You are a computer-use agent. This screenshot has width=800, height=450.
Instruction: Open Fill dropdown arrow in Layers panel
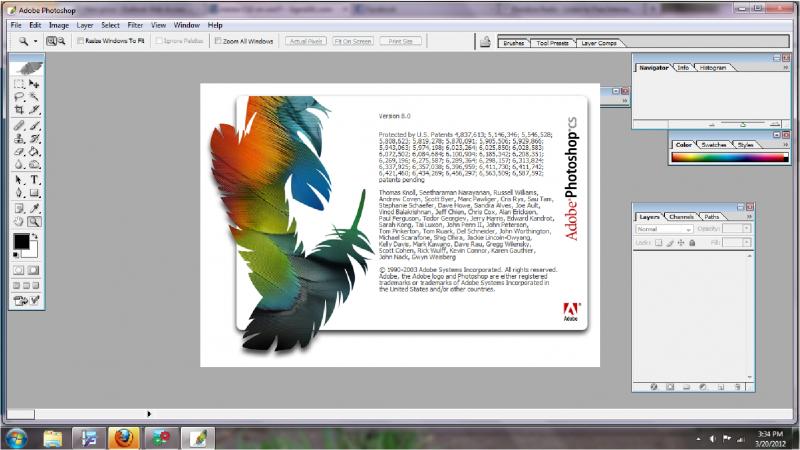[x=746, y=243]
